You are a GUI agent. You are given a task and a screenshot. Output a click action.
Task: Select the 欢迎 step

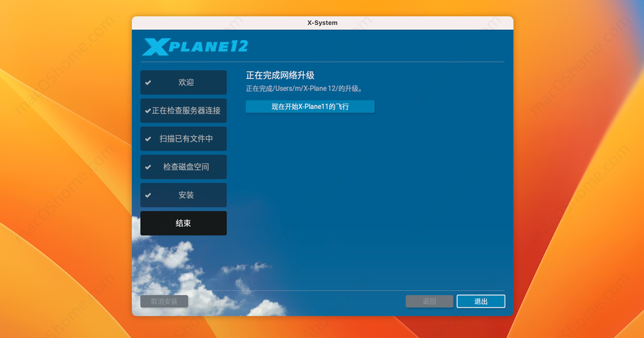[183, 82]
